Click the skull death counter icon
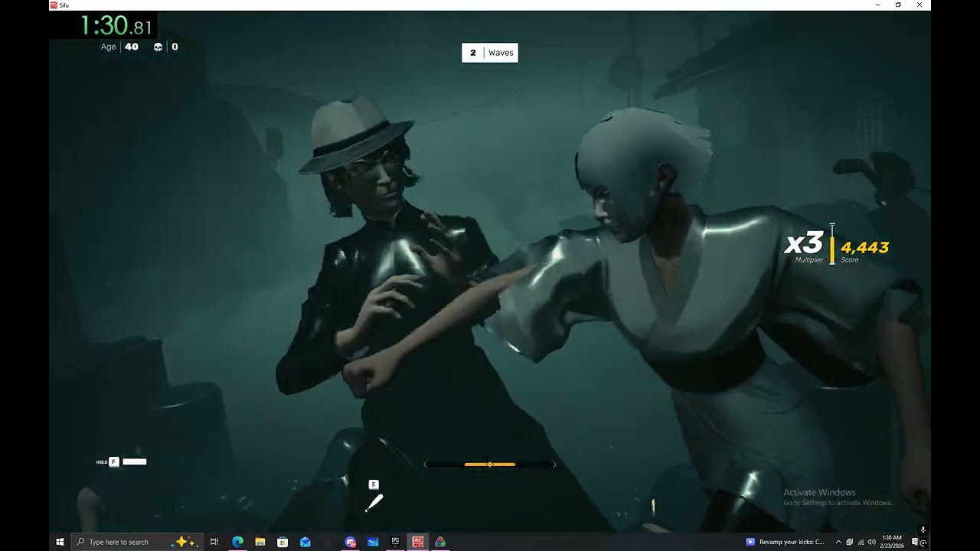980x551 pixels. pos(158,47)
